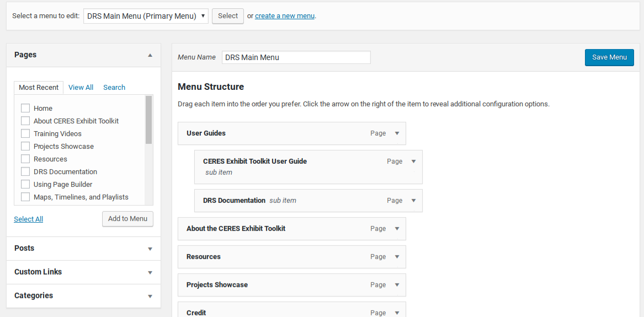Tick Maps, Timelines, and Playlists checkbox

click(x=25, y=197)
